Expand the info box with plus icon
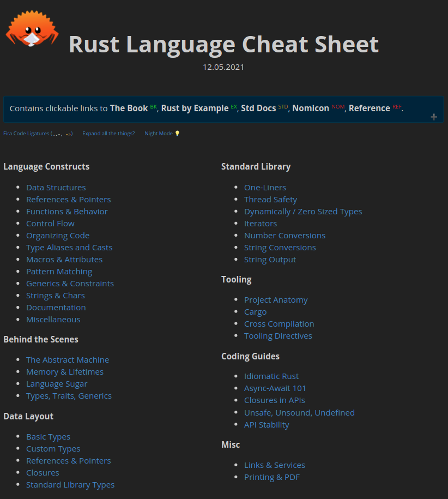Screen dimensions: 448x499 434,117
